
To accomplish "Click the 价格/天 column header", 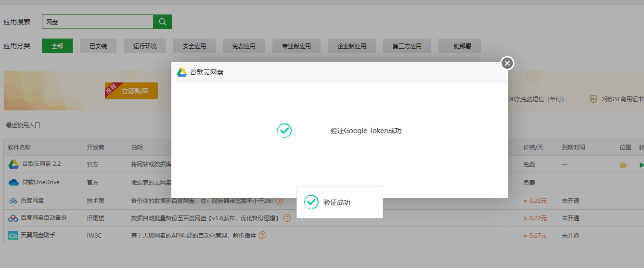I will click(x=533, y=147).
